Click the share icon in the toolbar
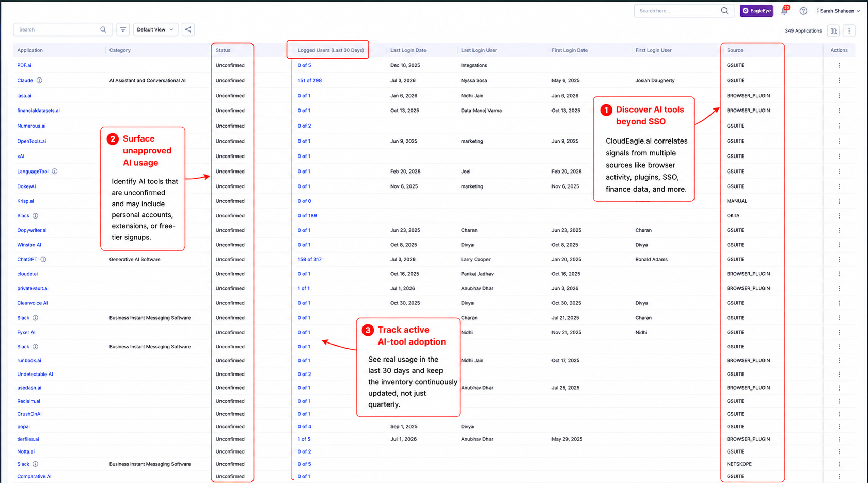This screenshot has width=868, height=483. pyautogui.click(x=188, y=29)
